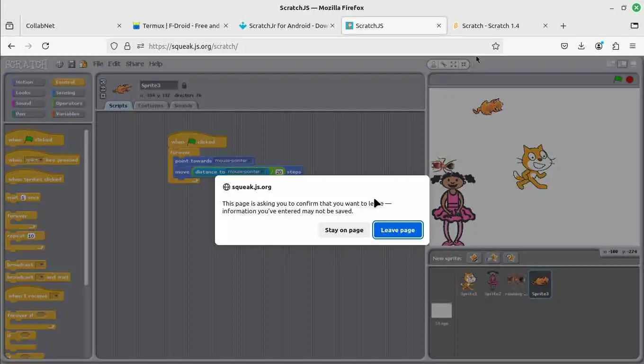Switch to the CollabNet browser tab

pyautogui.click(x=72, y=26)
